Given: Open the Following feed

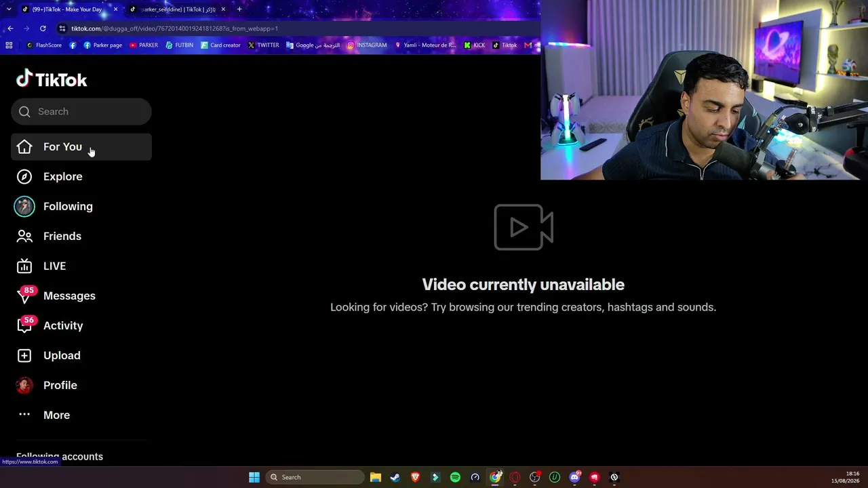Looking at the screenshot, I should pyautogui.click(x=81, y=207).
